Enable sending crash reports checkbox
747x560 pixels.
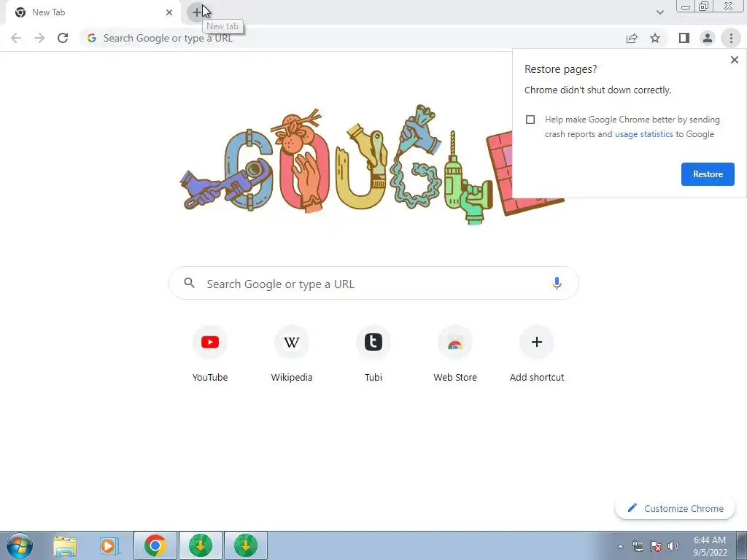click(530, 120)
